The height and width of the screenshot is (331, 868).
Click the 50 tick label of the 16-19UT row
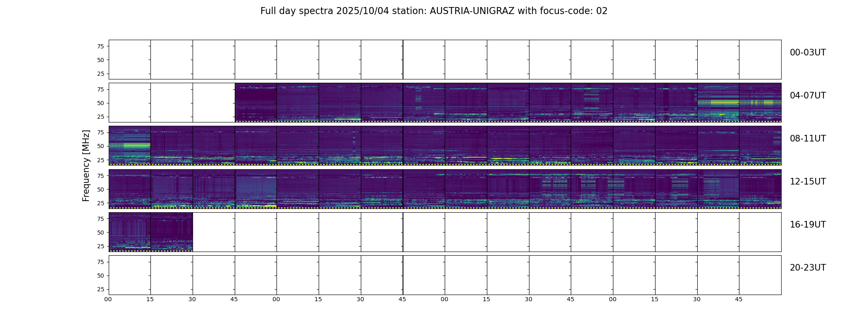(x=100, y=233)
